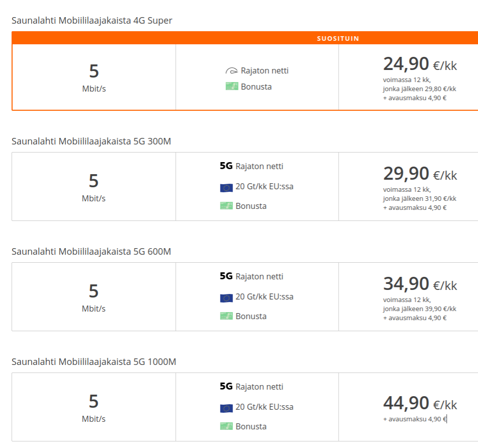Viewport: 478px width, 448px height.
Task: Click the Bonusta card icon in 4G Super
Action: pos(231,86)
